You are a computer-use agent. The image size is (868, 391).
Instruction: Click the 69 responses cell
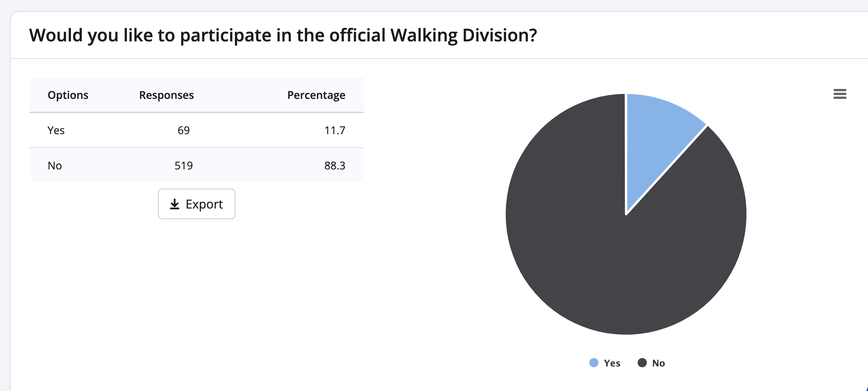(184, 130)
